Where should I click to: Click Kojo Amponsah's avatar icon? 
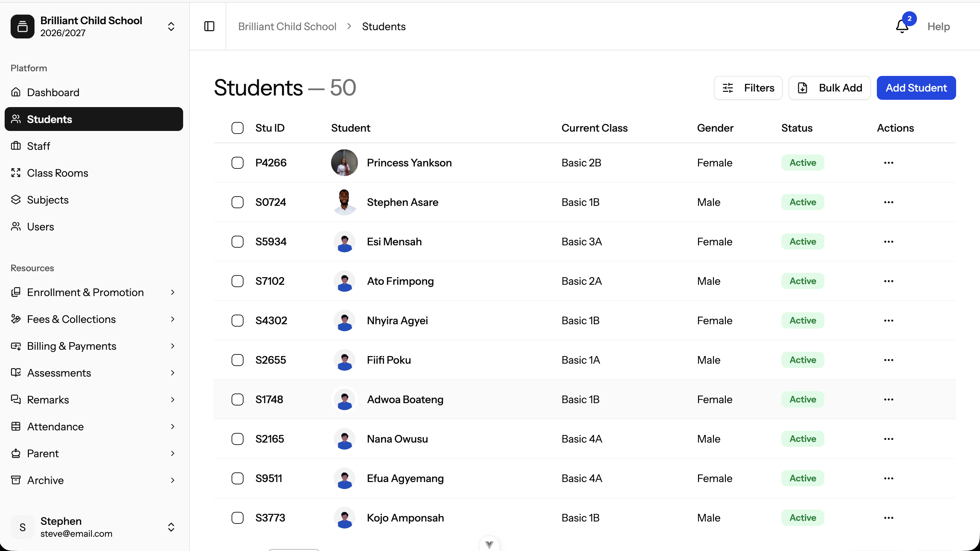[x=345, y=518]
